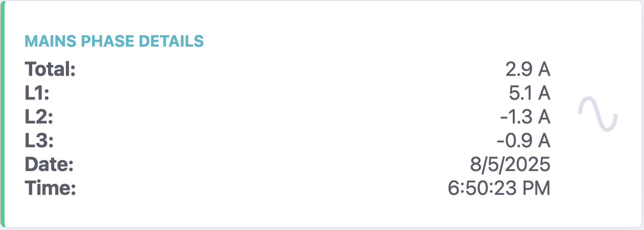Image resolution: width=644 pixels, height=230 pixels.
Task: Click the A unit after 5.1
Action: click(x=544, y=94)
